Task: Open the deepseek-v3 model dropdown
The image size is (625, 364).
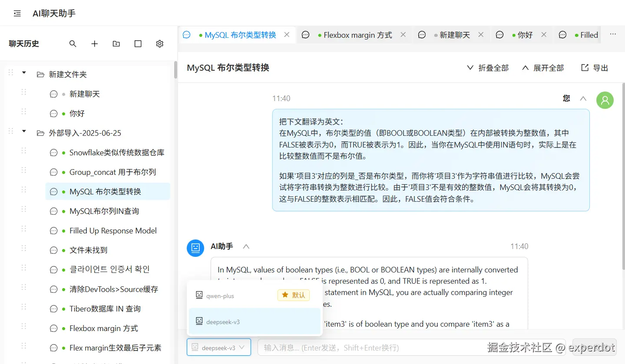Action: 219,347
